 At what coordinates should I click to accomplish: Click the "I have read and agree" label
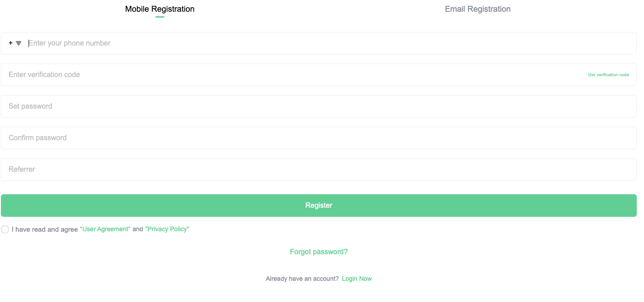pos(45,229)
